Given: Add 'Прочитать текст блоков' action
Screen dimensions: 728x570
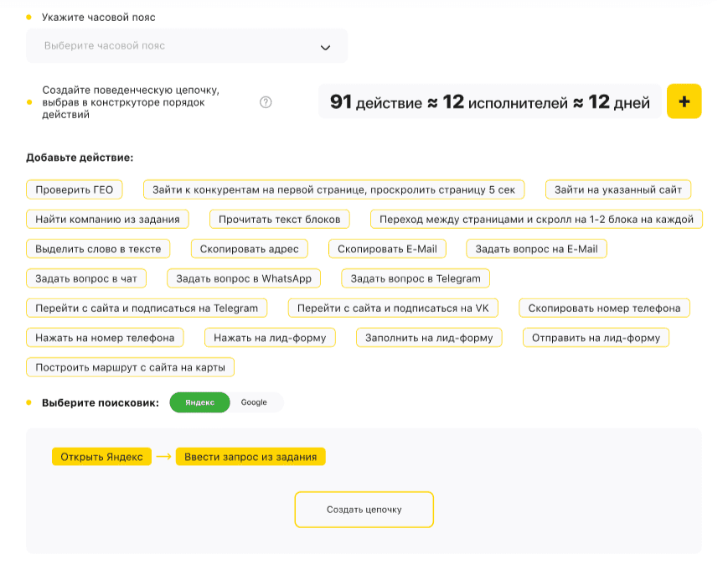Looking at the screenshot, I should tap(280, 220).
